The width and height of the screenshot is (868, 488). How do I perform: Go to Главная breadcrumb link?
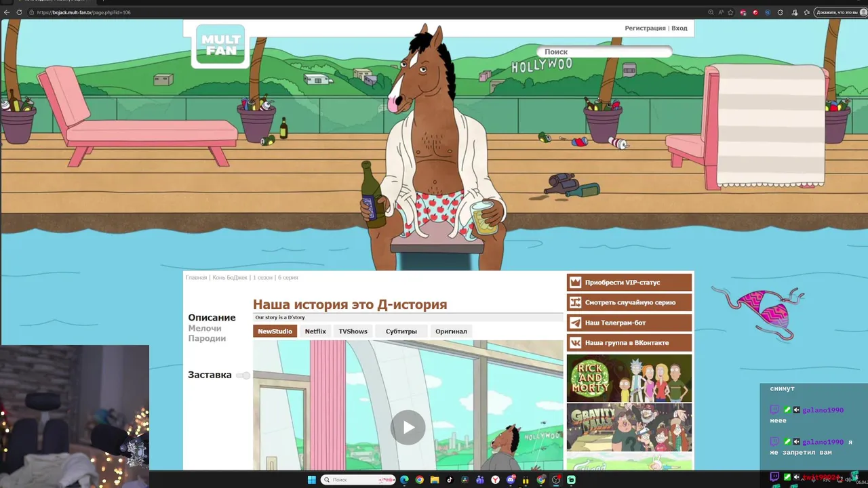tap(197, 278)
